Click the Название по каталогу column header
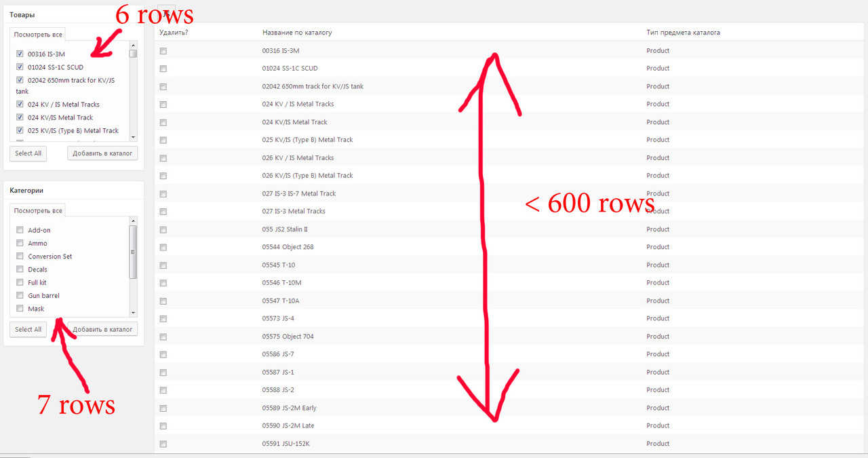 pyautogui.click(x=297, y=33)
